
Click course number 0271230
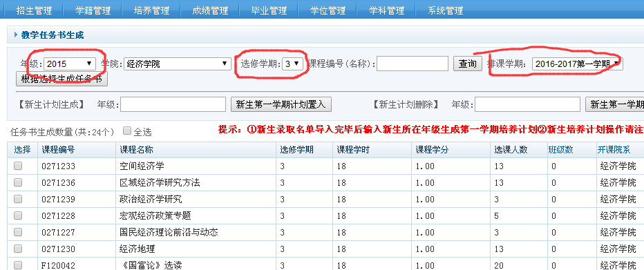(58, 249)
